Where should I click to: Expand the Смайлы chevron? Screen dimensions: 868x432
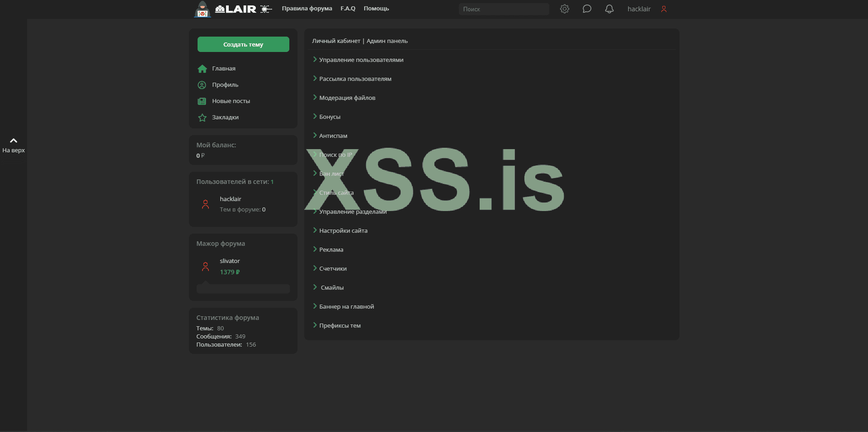pyautogui.click(x=315, y=287)
